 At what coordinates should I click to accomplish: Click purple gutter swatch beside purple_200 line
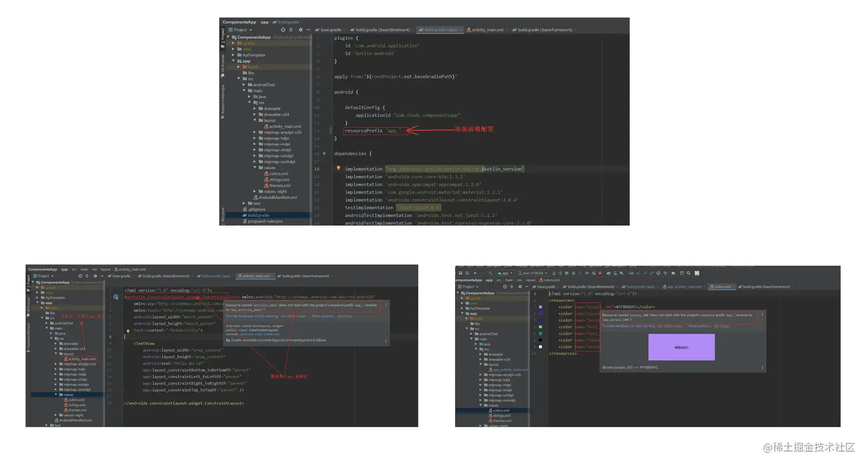click(x=540, y=307)
